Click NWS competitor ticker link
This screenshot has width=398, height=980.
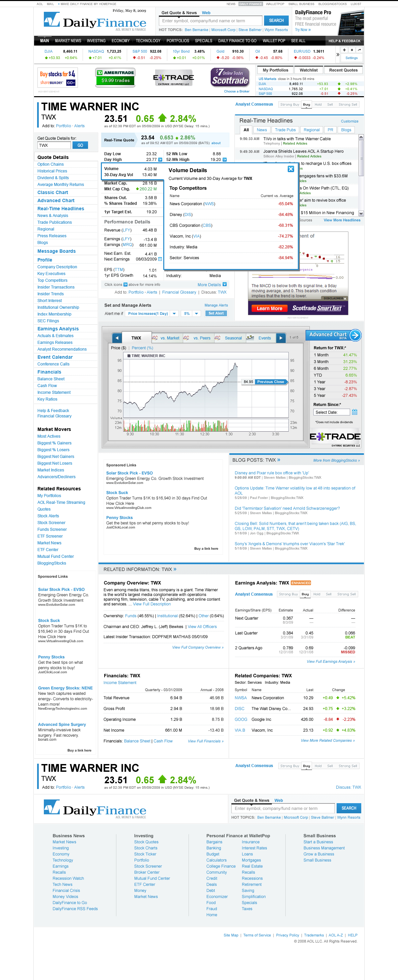209,204
